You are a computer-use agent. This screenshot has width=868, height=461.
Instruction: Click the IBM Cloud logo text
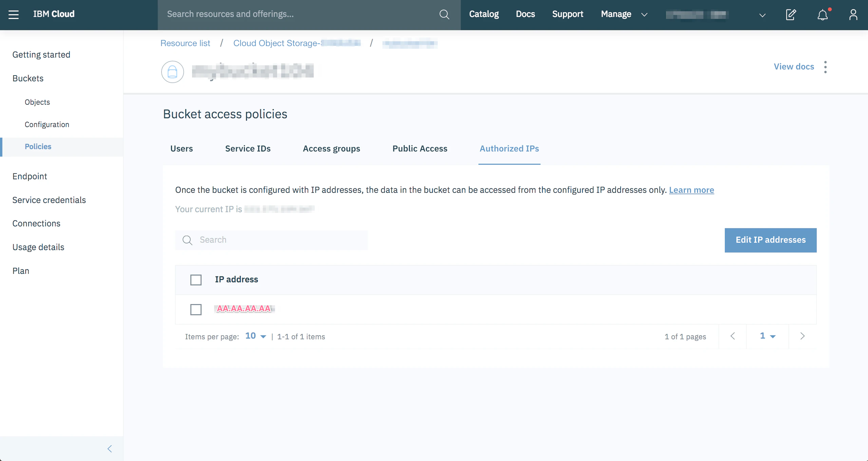point(54,14)
